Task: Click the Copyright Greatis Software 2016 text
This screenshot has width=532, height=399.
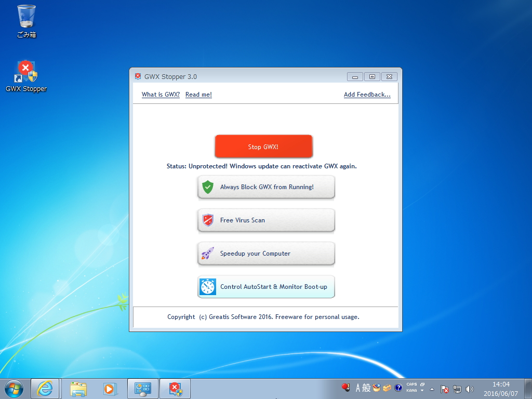Action: tap(263, 317)
